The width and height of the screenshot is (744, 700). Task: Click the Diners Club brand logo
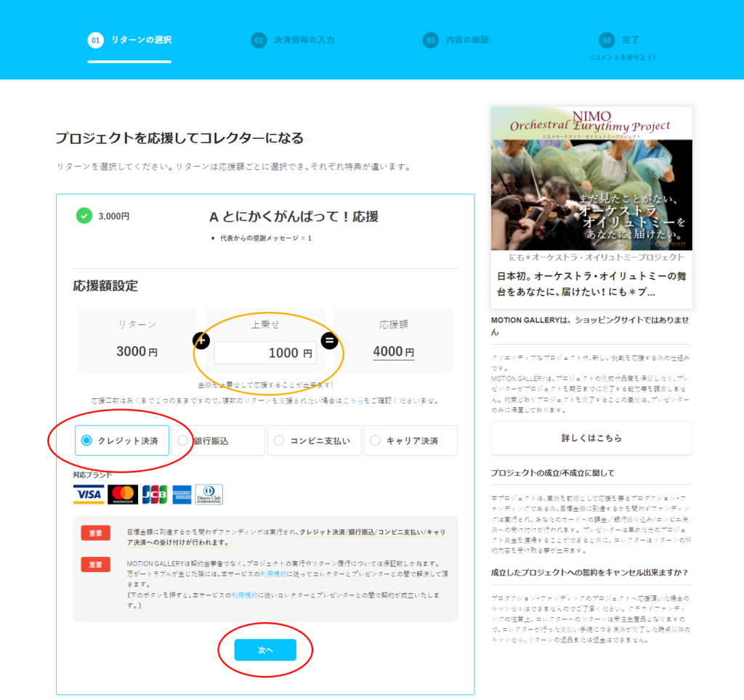[x=209, y=494]
